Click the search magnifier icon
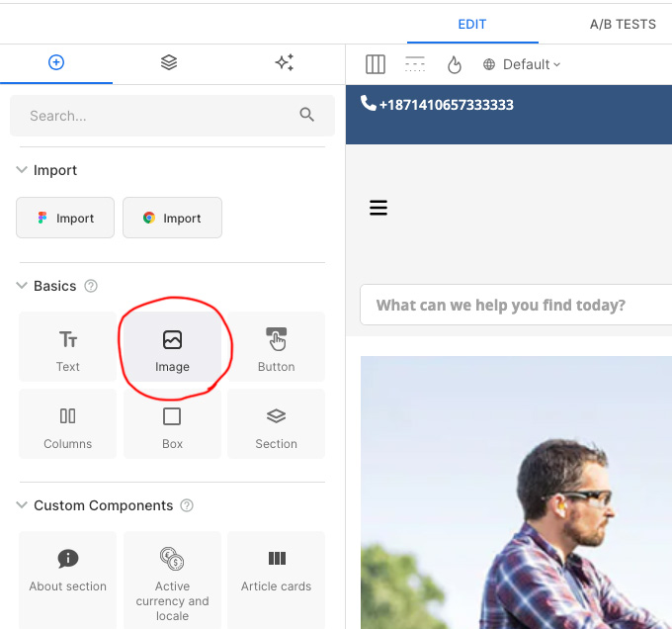The width and height of the screenshot is (672, 629). tap(306, 116)
